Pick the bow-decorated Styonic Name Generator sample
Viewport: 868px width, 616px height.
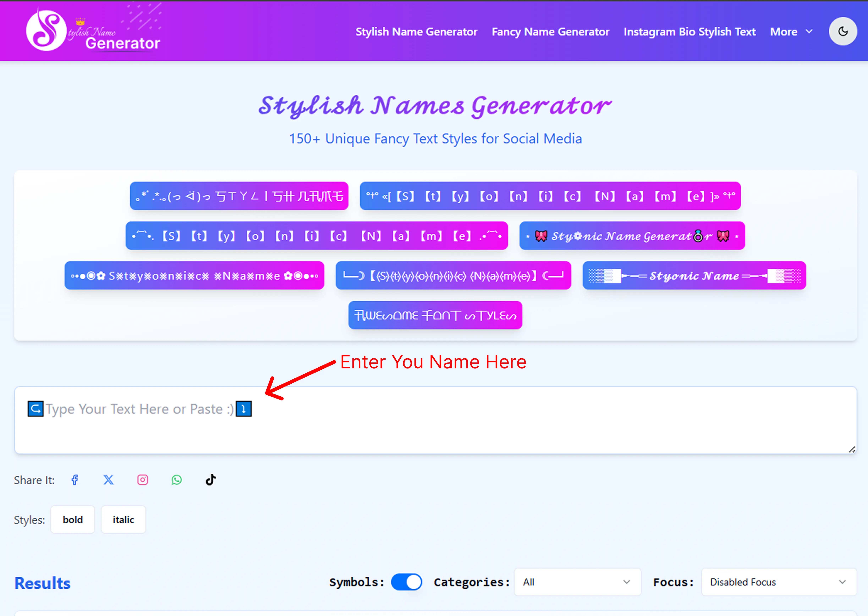632,236
